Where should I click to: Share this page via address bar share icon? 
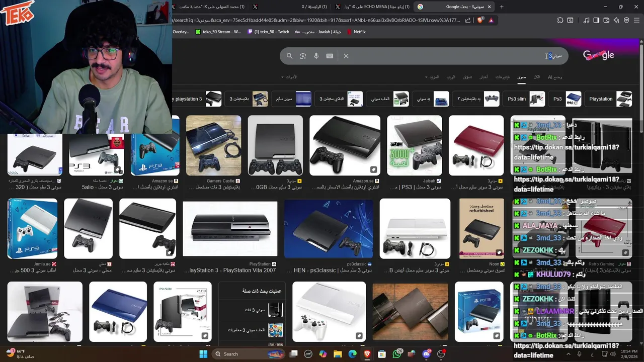[468, 20]
